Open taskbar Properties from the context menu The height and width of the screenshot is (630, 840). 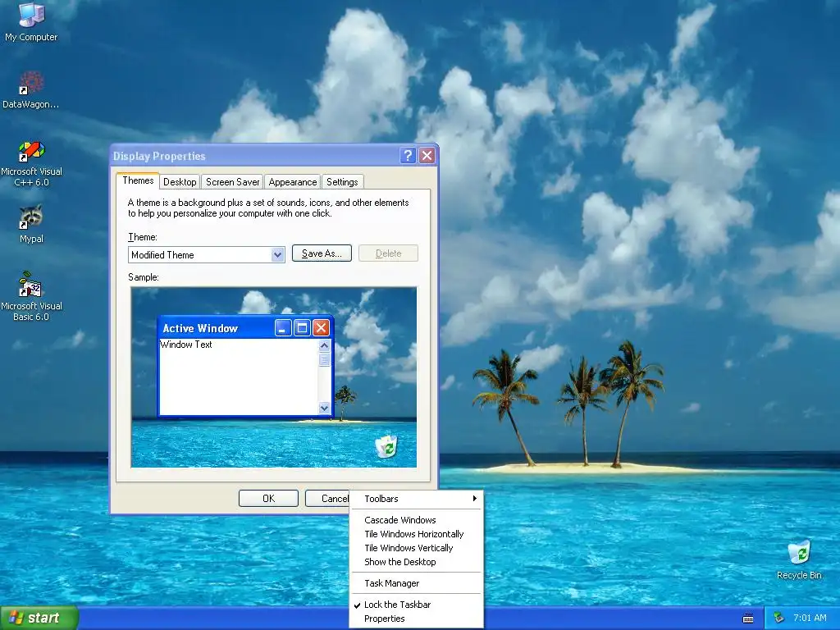pyautogui.click(x=416, y=619)
